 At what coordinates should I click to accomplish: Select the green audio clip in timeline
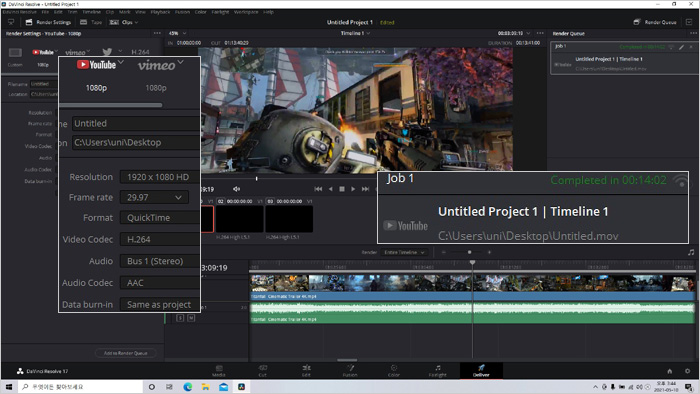click(472, 312)
